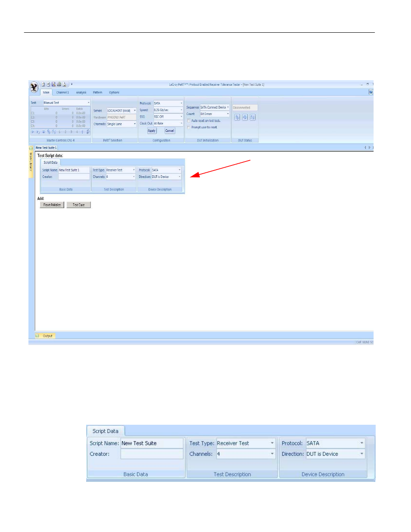The height and width of the screenshot is (532, 411).
Task: Open the Speed dropdown showing 8.25 Gb/sec
Action: 168,110
